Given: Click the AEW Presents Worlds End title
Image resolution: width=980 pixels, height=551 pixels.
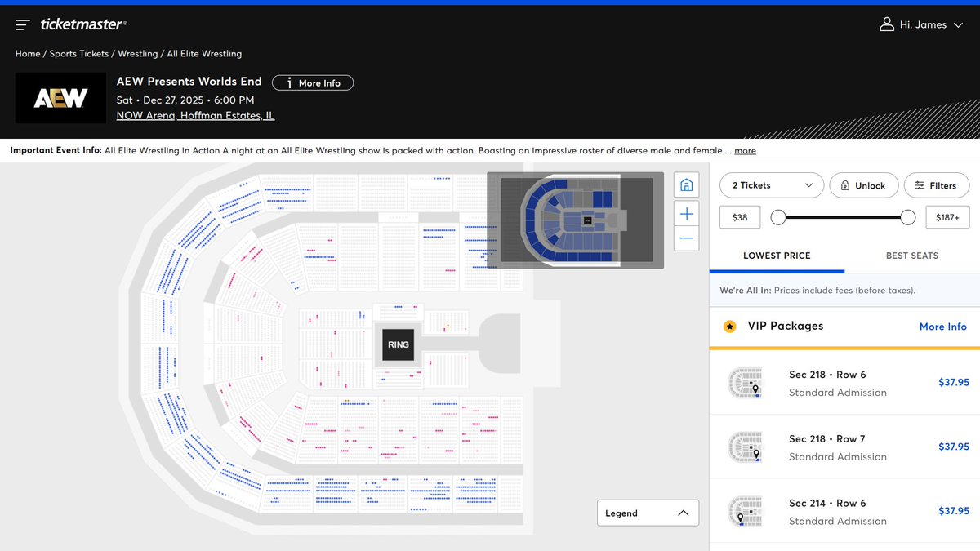Looking at the screenshot, I should click(x=189, y=81).
